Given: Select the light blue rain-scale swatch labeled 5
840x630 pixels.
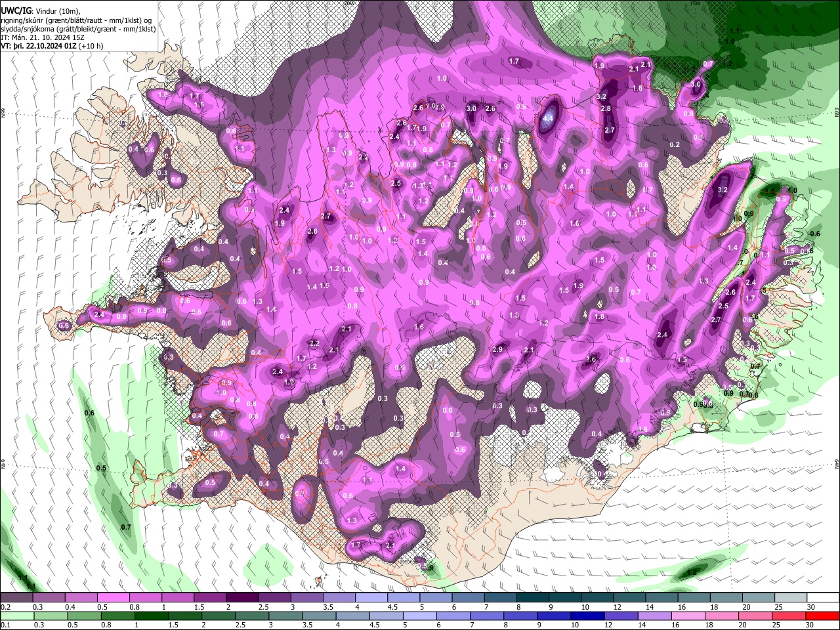Looking at the screenshot, I should pyautogui.click(x=420, y=616).
